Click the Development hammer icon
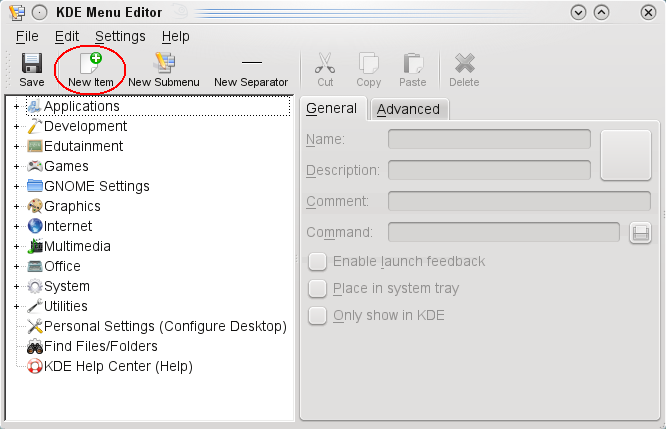This screenshot has width=666, height=429. coord(34,126)
